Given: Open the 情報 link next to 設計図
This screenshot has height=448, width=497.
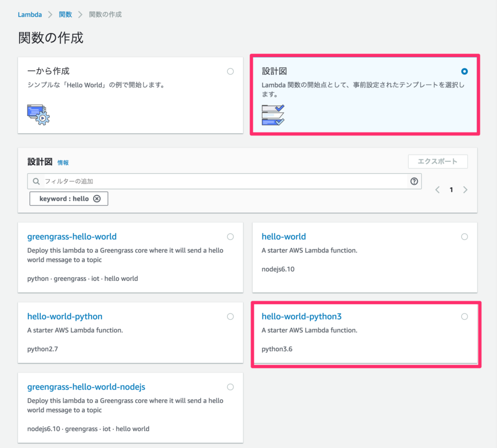Looking at the screenshot, I should tap(63, 162).
